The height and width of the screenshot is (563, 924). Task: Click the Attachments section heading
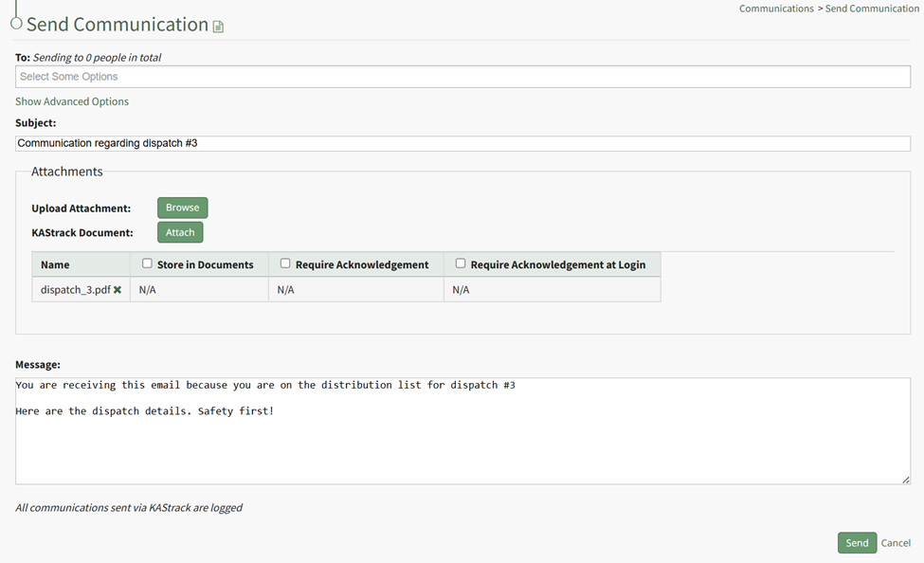click(66, 172)
